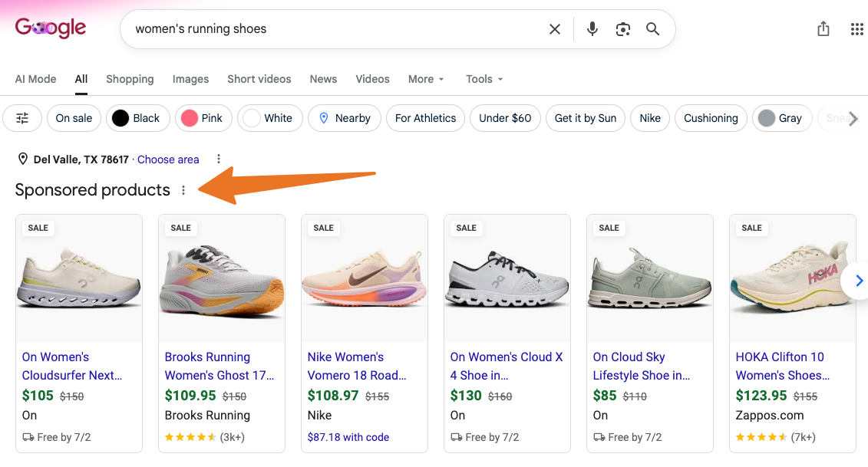Toggle the Black color filter chip

[x=138, y=118]
